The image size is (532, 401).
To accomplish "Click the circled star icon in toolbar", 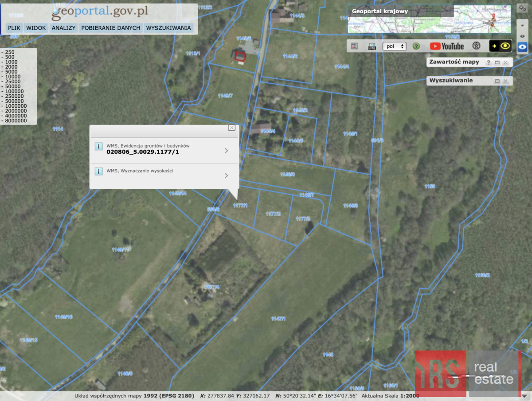I will pyautogui.click(x=476, y=46).
